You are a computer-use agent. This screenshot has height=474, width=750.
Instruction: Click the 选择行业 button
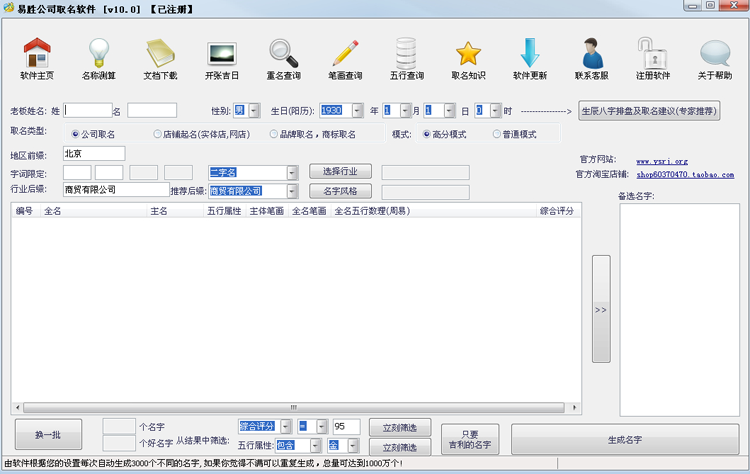point(340,171)
